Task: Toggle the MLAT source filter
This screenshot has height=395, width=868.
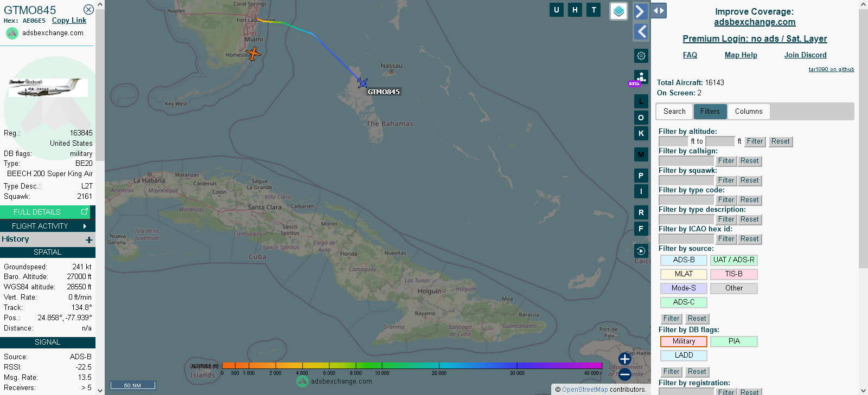Action: click(684, 274)
